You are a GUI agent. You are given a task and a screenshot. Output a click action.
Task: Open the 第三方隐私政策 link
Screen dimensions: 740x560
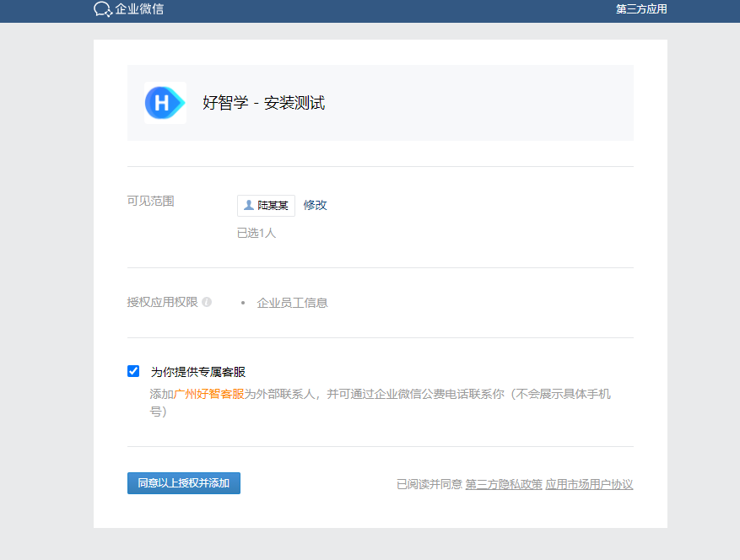[x=504, y=484]
